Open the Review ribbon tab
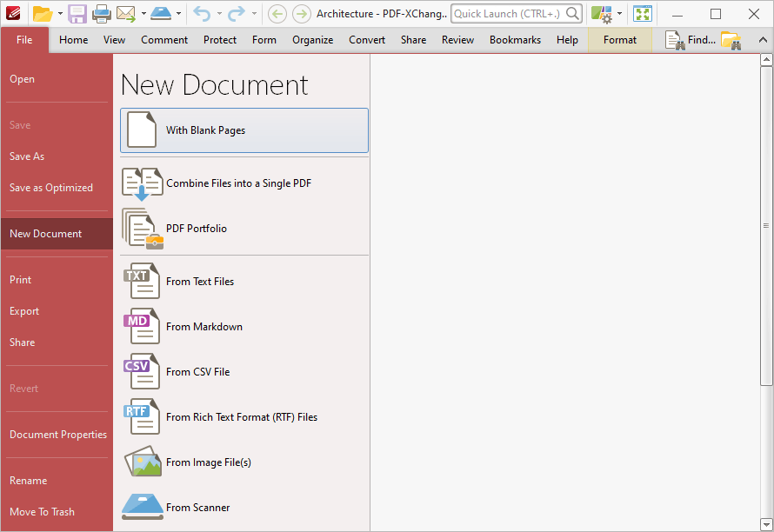Screen dimensions: 774x532 coord(457,40)
